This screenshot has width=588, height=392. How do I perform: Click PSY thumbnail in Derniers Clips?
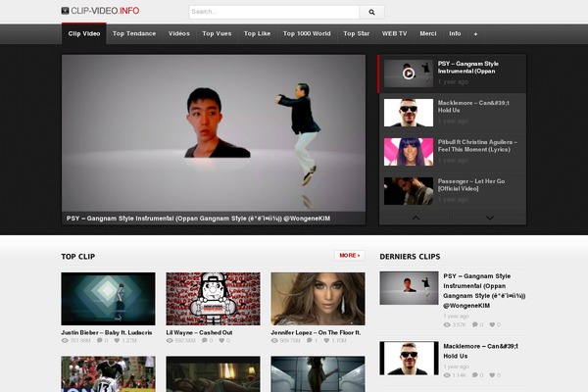point(409,288)
